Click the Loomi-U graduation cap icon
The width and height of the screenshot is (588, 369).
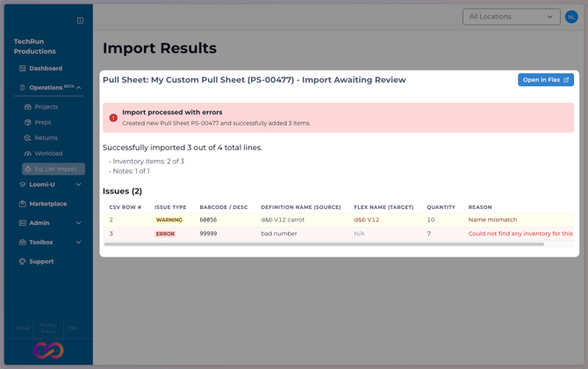(23, 184)
